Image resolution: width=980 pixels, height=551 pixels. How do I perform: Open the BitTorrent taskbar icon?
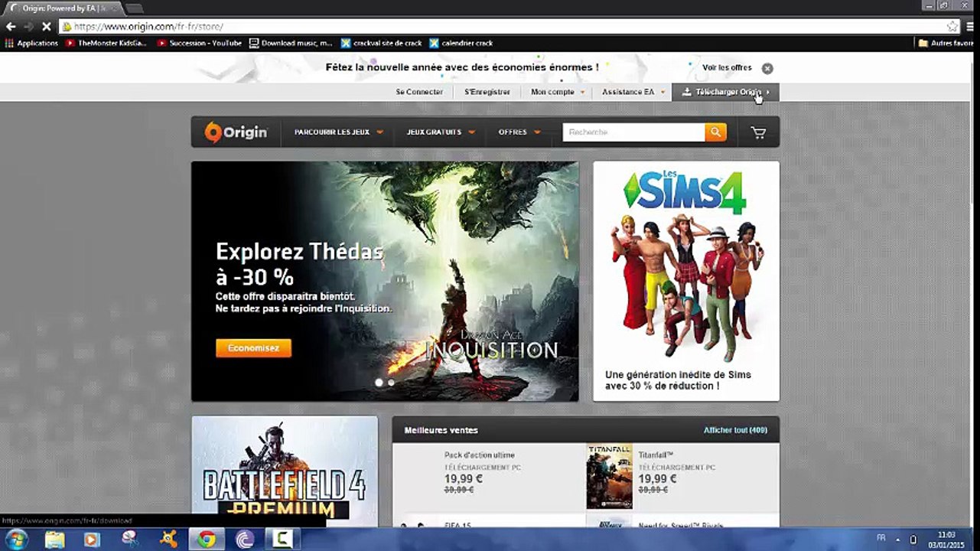pos(245,539)
